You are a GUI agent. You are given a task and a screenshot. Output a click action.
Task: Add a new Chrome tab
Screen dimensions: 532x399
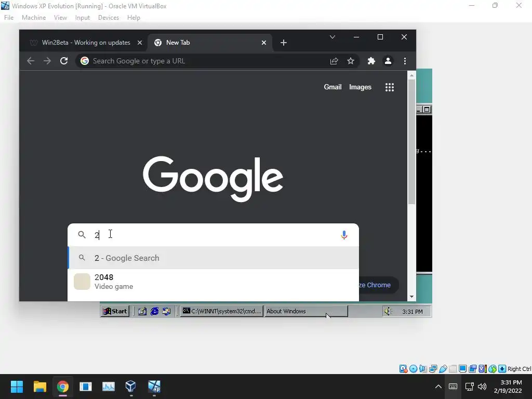pyautogui.click(x=284, y=43)
